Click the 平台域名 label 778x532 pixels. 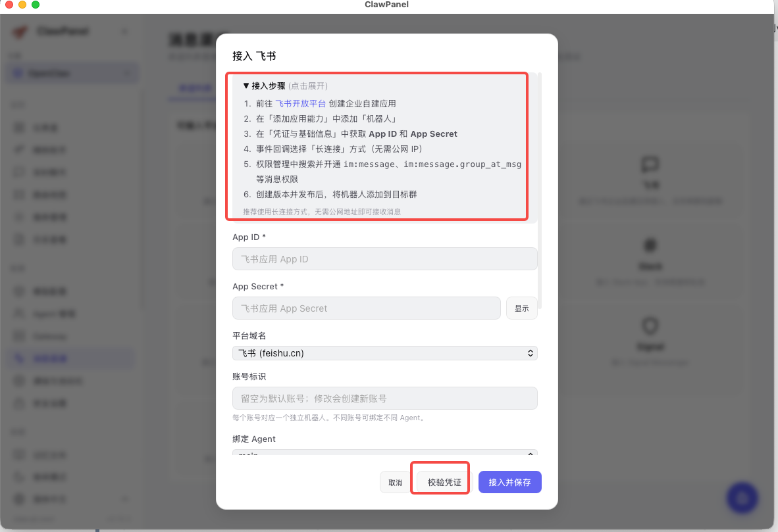(249, 335)
